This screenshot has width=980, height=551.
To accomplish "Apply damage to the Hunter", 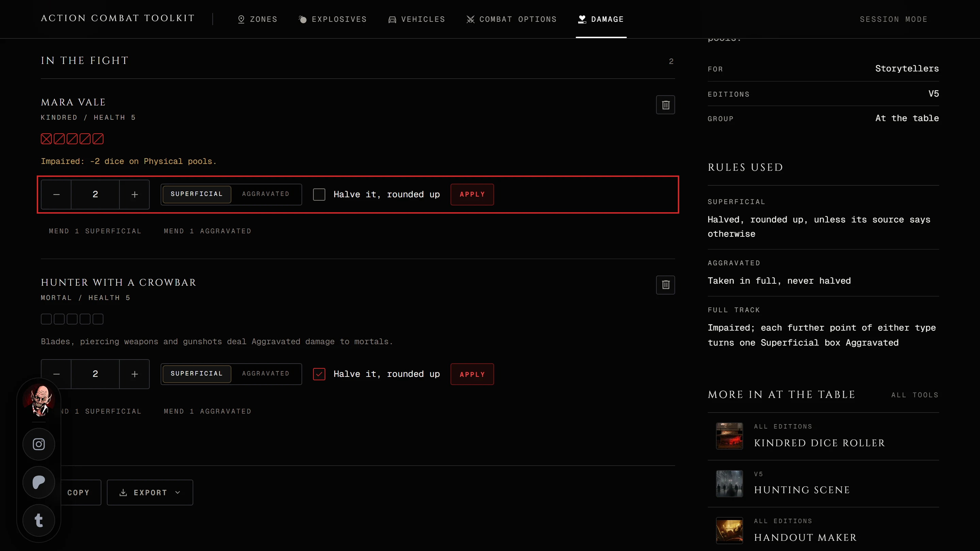I will 472,374.
